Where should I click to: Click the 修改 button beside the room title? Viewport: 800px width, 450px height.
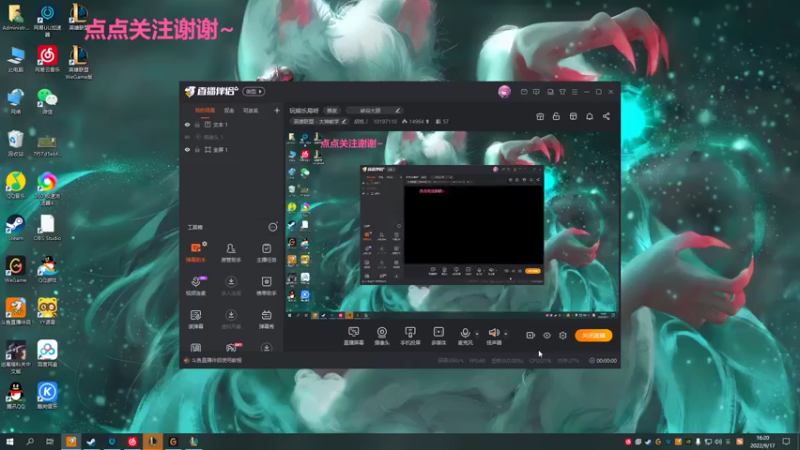[332, 110]
